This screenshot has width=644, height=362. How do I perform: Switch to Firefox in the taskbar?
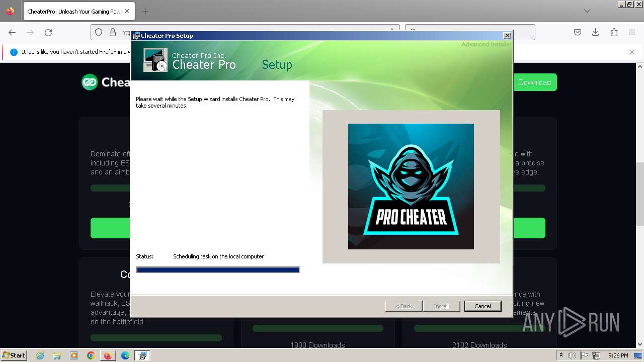[x=108, y=355]
